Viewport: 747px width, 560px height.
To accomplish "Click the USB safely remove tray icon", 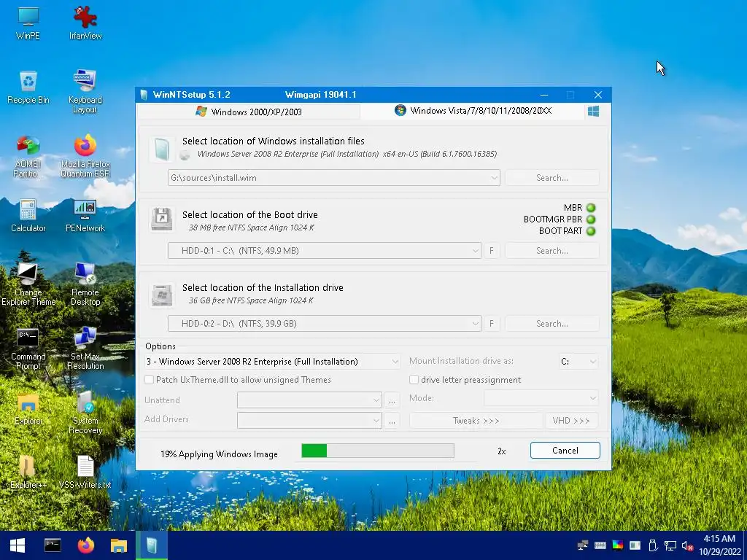I will [x=653, y=545].
